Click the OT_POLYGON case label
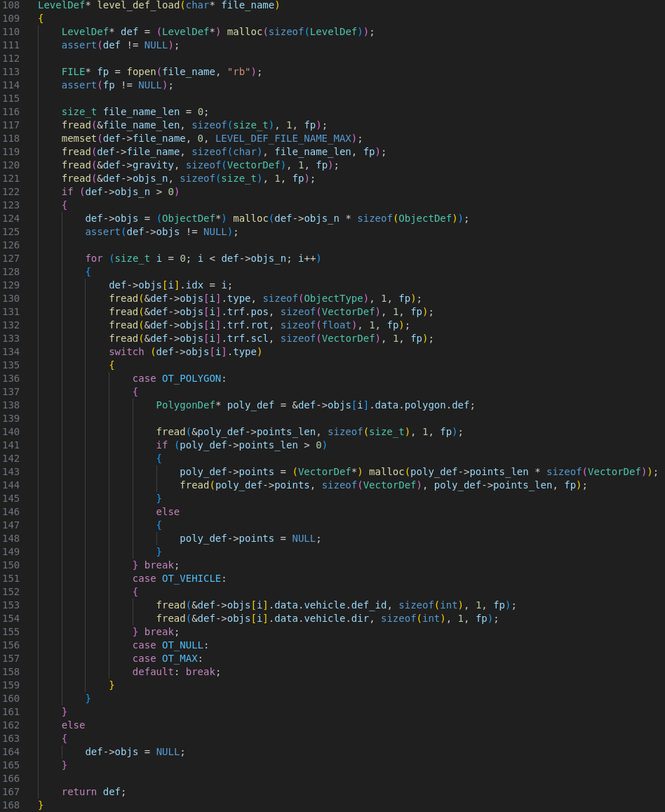Image resolution: width=665 pixels, height=812 pixels. [x=192, y=378]
